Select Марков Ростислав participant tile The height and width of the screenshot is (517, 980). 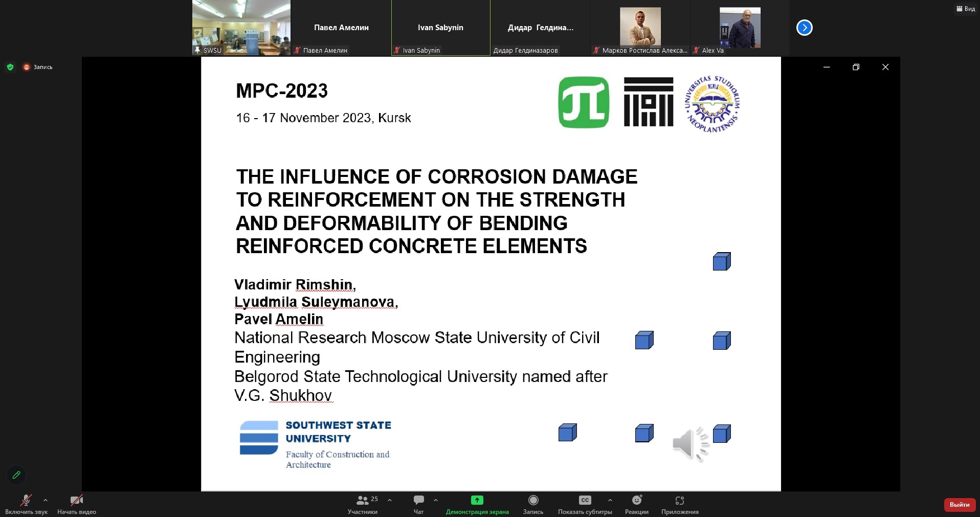[640, 28]
